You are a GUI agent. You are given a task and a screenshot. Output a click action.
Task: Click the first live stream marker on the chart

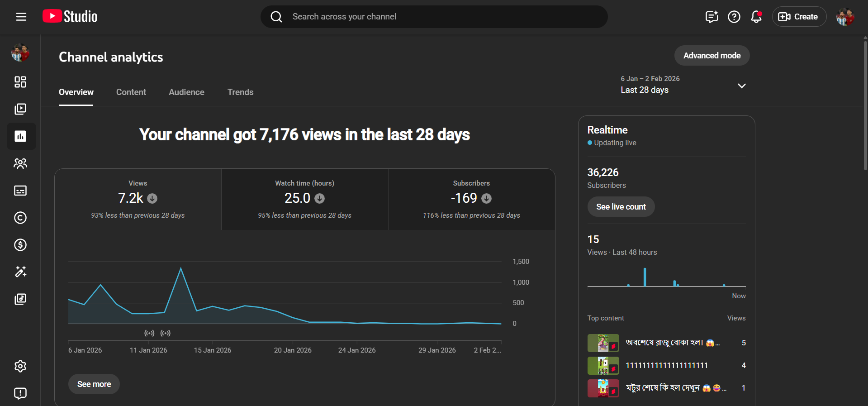pos(149,333)
